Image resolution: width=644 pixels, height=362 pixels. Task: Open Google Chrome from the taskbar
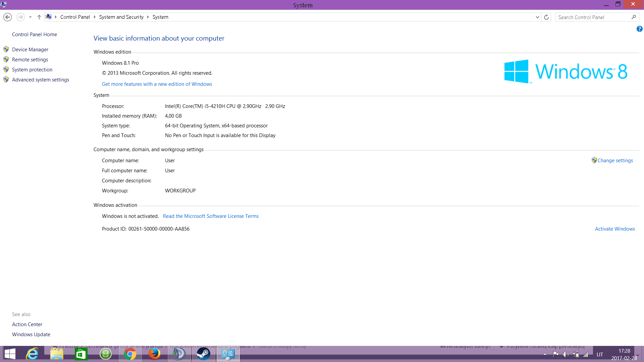[x=130, y=354]
